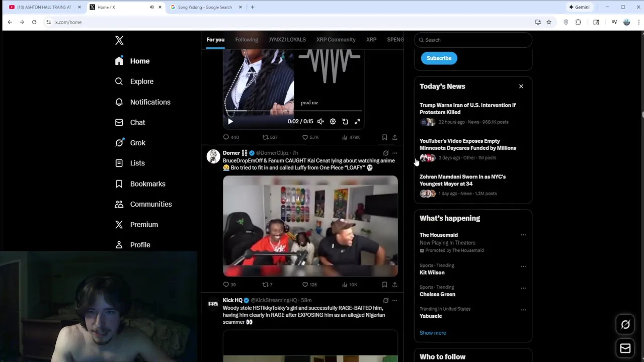The width and height of the screenshot is (644, 362).
Task: Open Communities in the sidebar
Action: 143,204
